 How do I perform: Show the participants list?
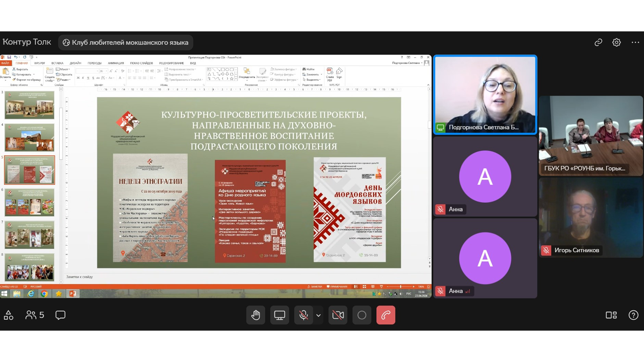(35, 315)
